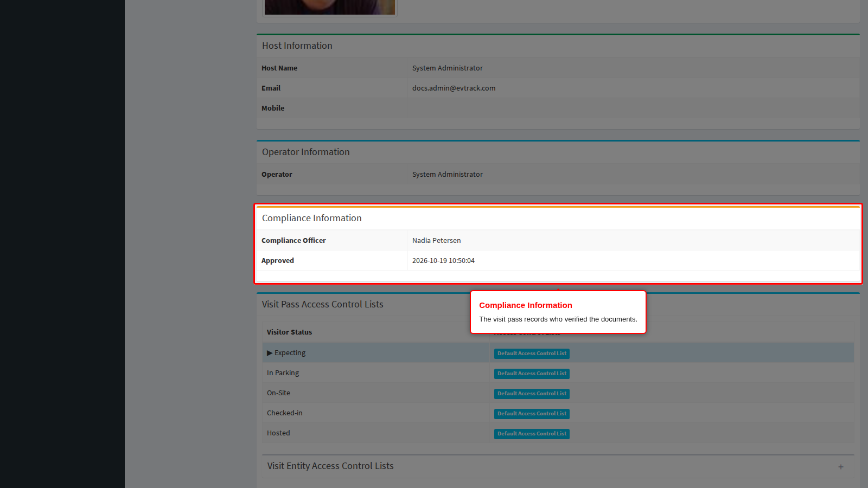This screenshot has height=488, width=868.
Task: Open Default Access Control List for Expecting
Action: point(532,354)
